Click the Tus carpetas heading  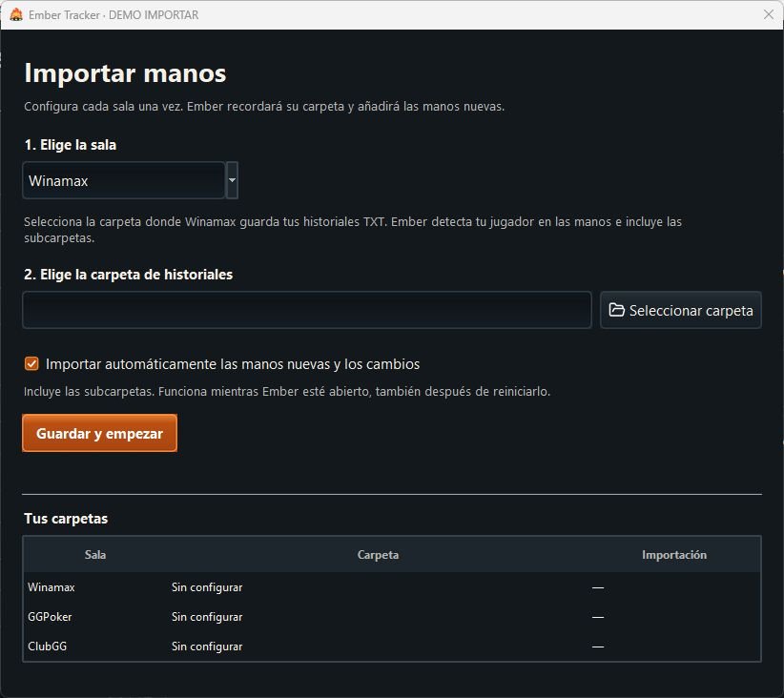click(66, 519)
